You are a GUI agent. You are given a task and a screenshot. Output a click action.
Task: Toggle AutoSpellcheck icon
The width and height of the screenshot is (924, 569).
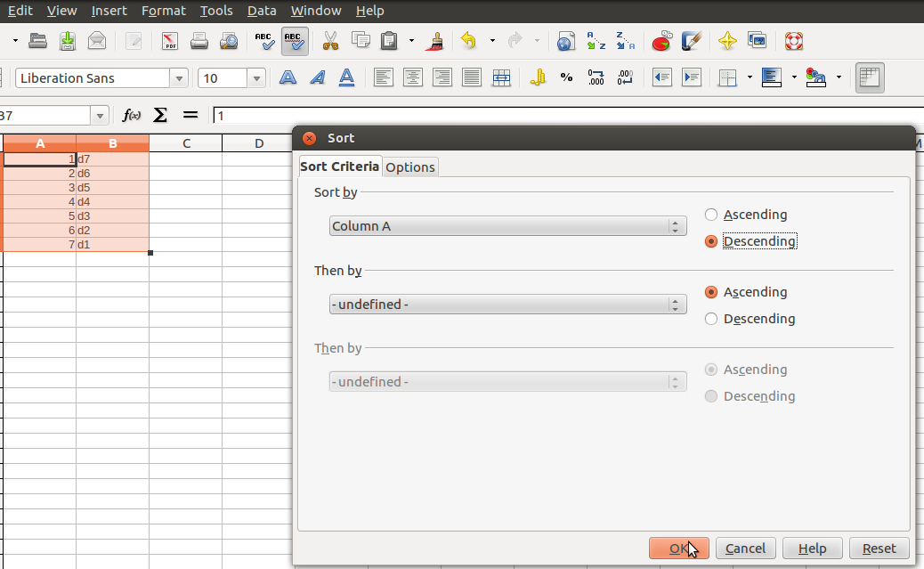point(295,41)
